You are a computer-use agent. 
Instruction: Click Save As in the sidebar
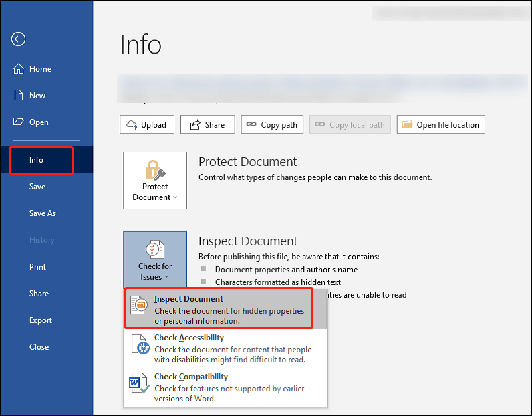tap(47, 213)
